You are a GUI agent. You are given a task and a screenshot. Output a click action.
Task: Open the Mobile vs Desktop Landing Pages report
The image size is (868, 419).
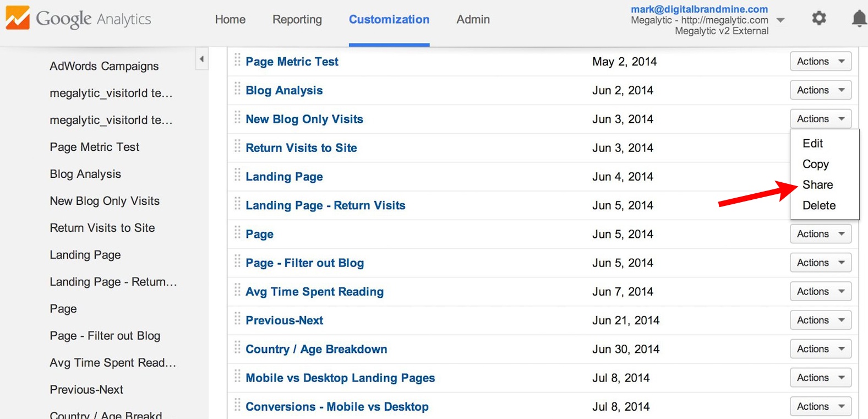340,378
